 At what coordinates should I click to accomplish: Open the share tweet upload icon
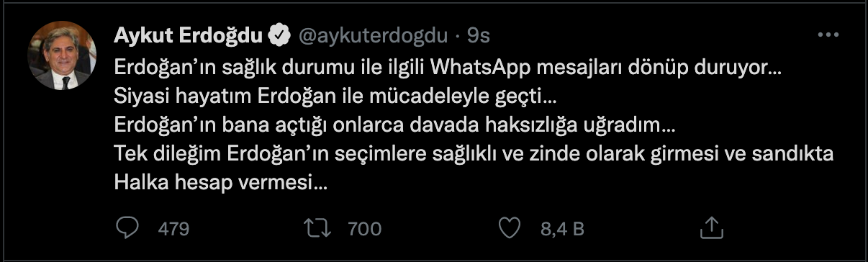tap(711, 228)
